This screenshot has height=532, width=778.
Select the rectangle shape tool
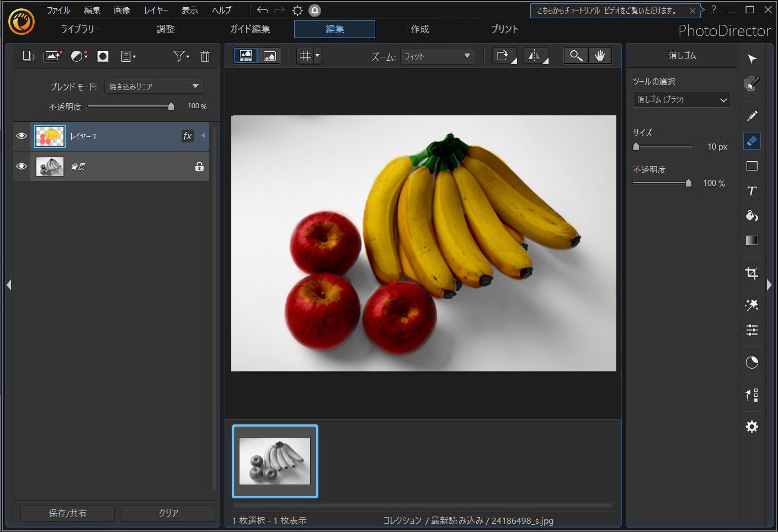click(752, 166)
